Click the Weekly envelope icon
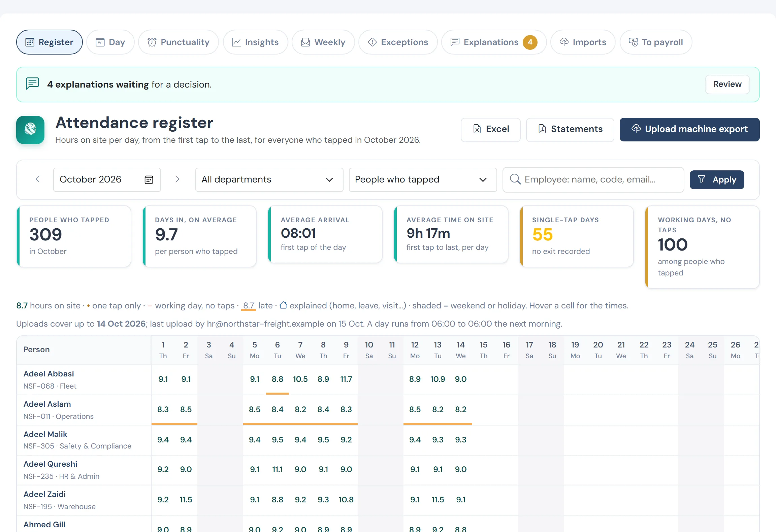776x532 pixels. tap(305, 42)
